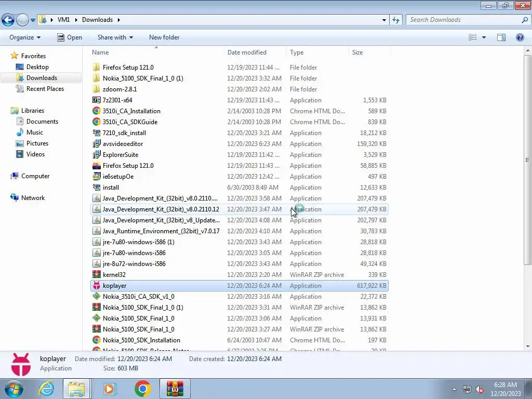Select Favorites in the navigation pane
532x399 pixels.
[x=33, y=56]
